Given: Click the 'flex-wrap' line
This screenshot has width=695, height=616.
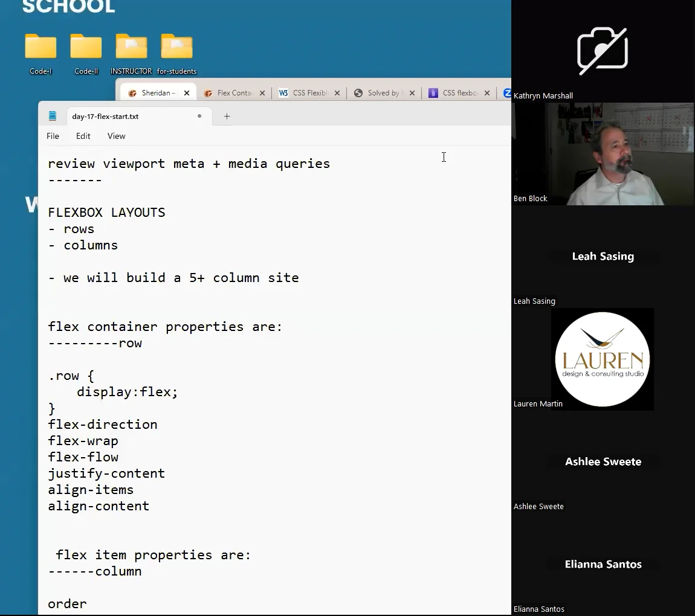Looking at the screenshot, I should point(83,441).
